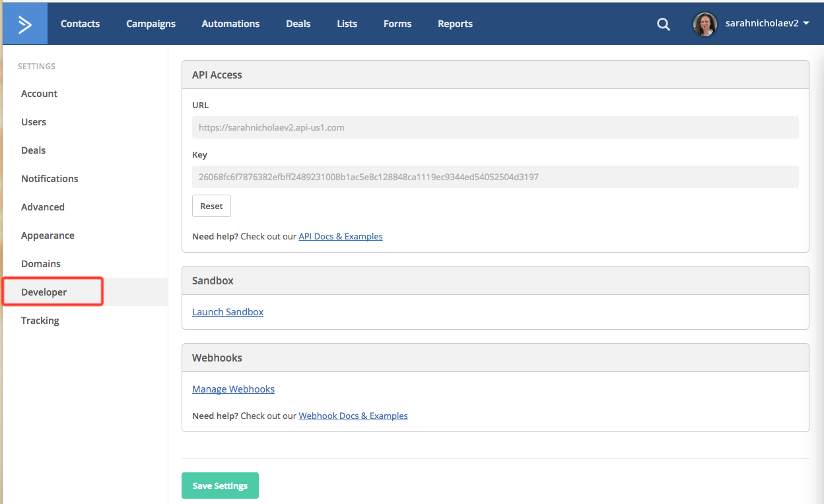Open search with the magnifier icon
The image size is (824, 504).
tap(663, 24)
